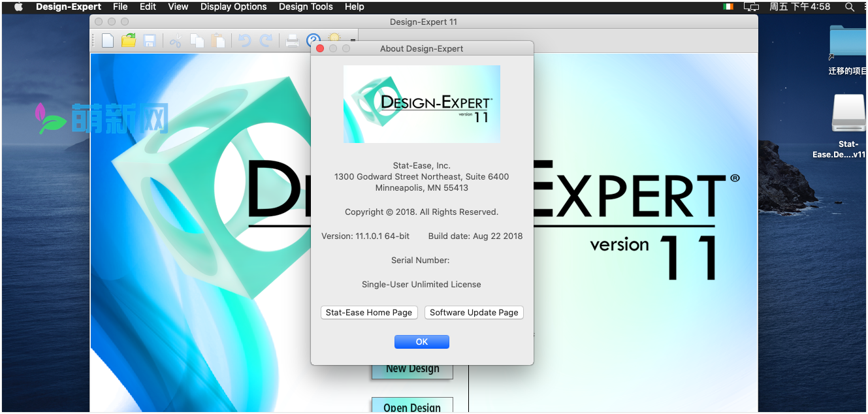The image size is (868, 414).
Task: Click the Stat-Ease Home Page button
Action: click(369, 313)
